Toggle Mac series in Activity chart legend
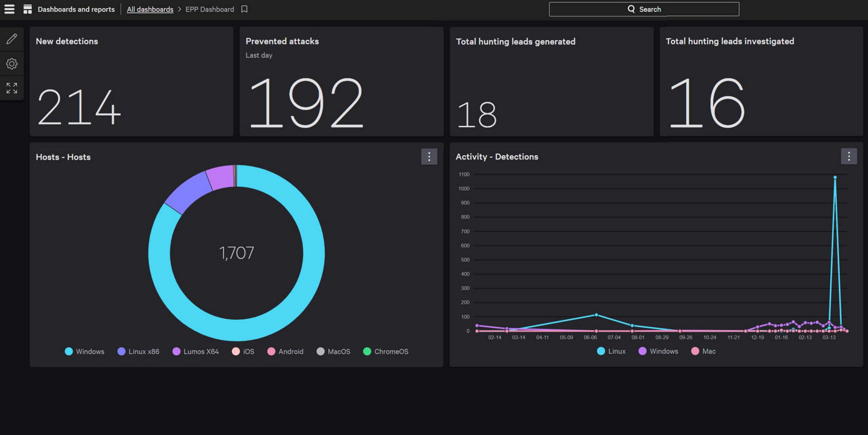The height and width of the screenshot is (435, 868). (x=703, y=351)
